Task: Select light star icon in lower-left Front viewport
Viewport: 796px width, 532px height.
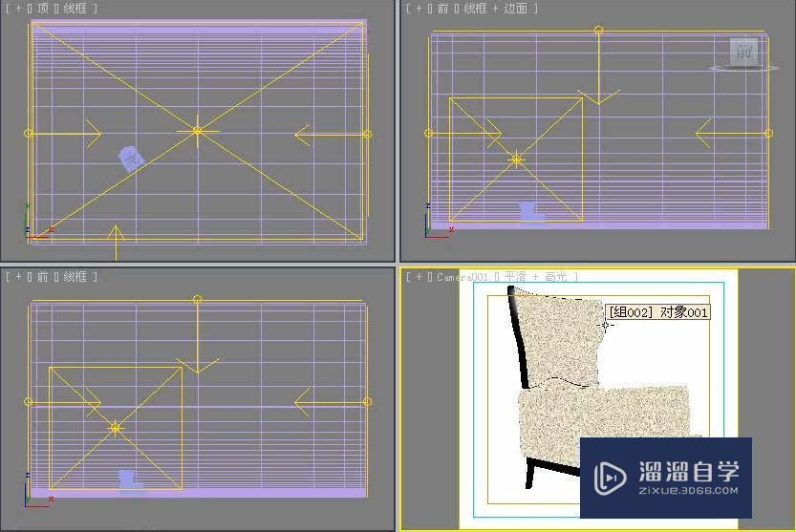Action: coord(116,429)
